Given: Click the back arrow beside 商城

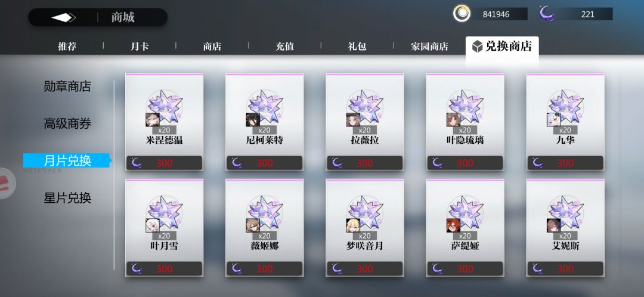Looking at the screenshot, I should click(x=63, y=18).
